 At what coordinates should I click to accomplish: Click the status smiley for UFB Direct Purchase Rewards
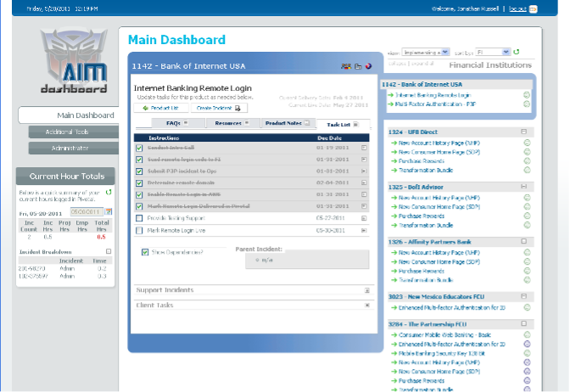click(527, 160)
